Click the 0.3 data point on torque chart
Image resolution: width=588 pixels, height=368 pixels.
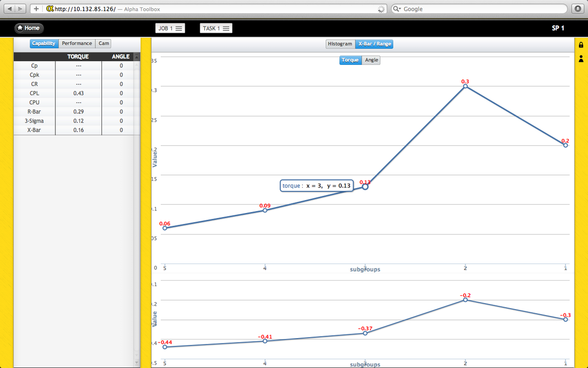click(465, 86)
